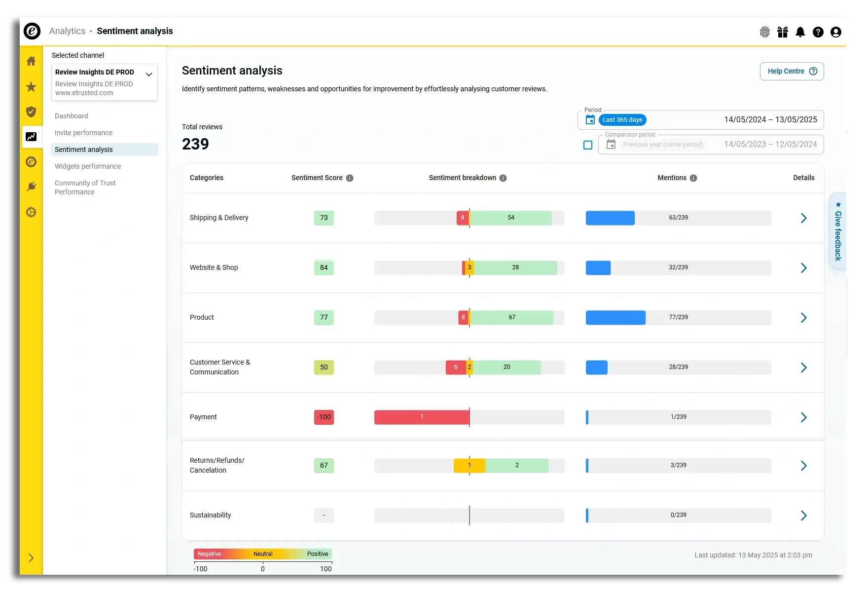Go to Dashboard in side menu
The height and width of the screenshot is (592, 868).
(72, 116)
